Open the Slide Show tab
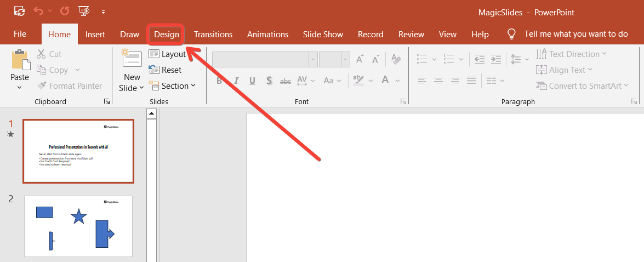Screen dimensions: 644x262 (323, 35)
